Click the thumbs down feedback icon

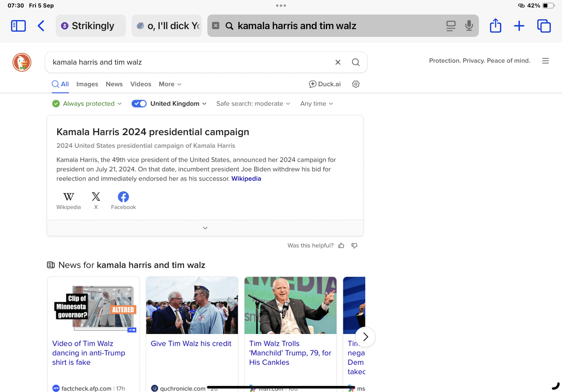[355, 246]
